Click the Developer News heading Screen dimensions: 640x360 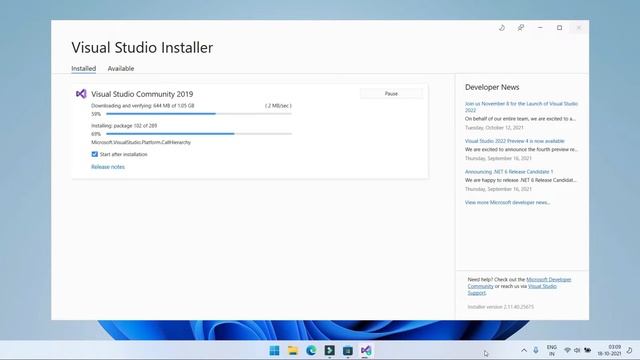pyautogui.click(x=492, y=87)
